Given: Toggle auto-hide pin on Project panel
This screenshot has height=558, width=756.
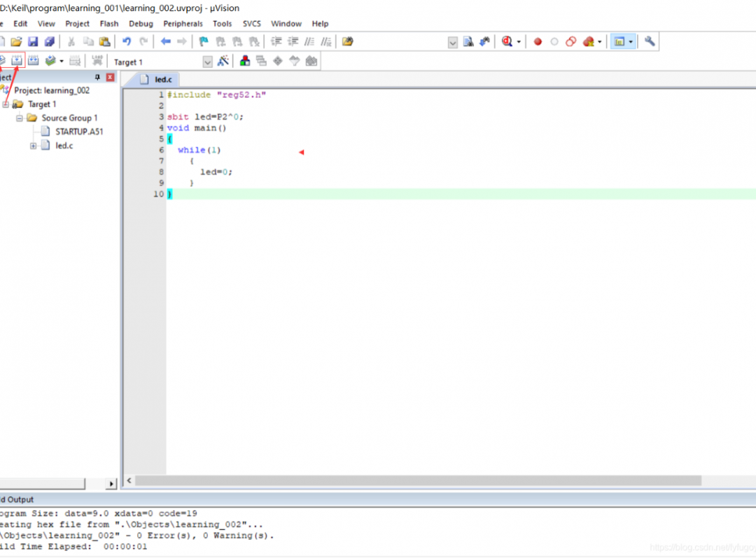Looking at the screenshot, I should pyautogui.click(x=97, y=77).
